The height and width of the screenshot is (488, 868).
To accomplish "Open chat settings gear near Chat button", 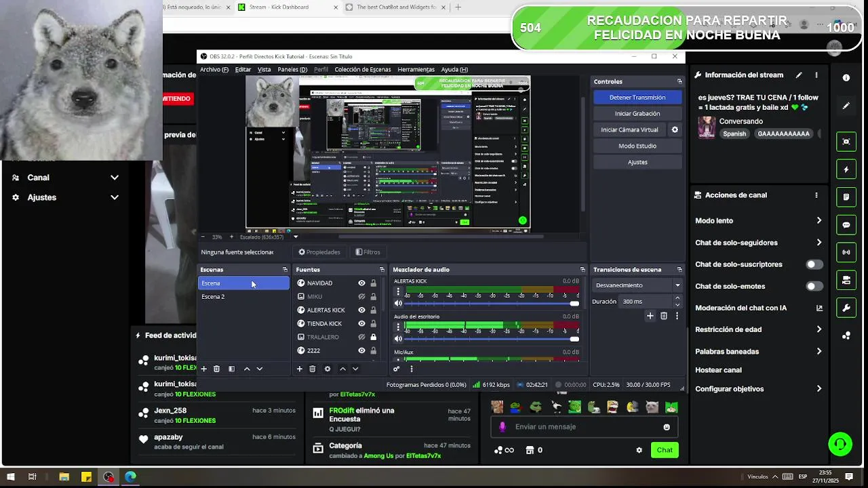I will click(639, 450).
